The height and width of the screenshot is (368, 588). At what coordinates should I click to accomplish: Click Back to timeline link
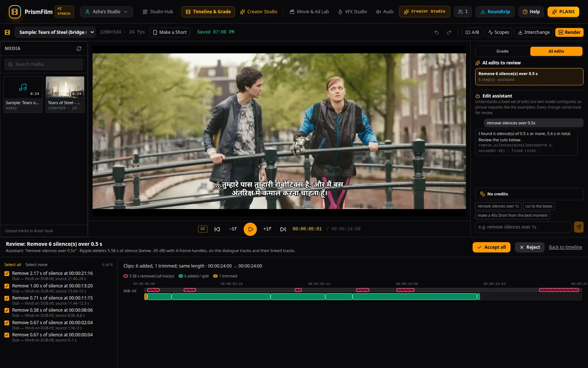(x=565, y=247)
